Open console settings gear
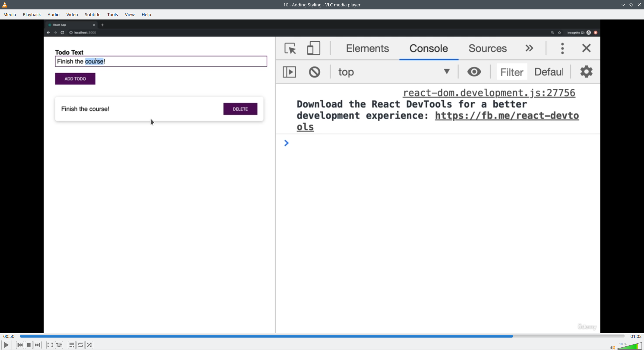Screen dimensions: 644x350 [586, 72]
